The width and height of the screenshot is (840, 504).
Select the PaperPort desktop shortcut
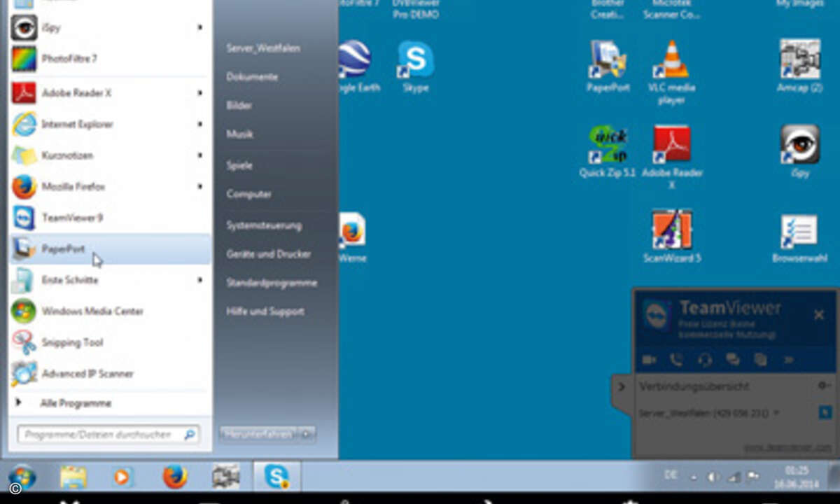pyautogui.click(x=608, y=66)
